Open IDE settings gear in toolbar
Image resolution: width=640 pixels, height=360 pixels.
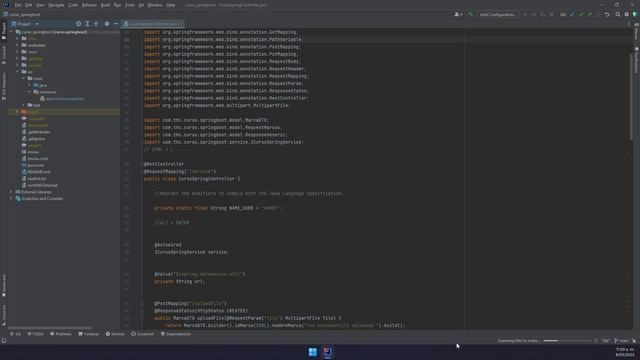[627, 14]
